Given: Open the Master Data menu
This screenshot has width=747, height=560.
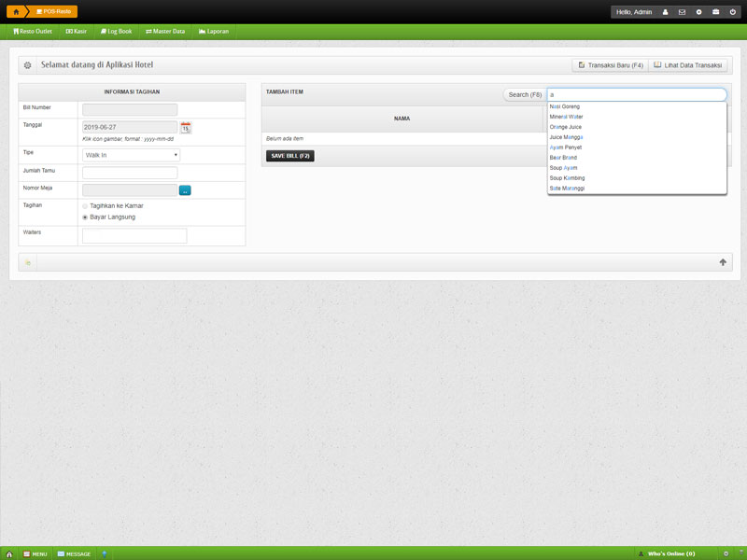Looking at the screenshot, I should pos(165,32).
